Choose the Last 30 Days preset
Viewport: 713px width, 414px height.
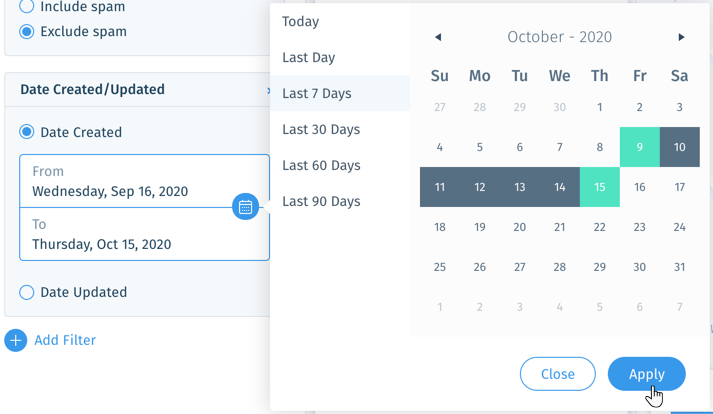coord(340,129)
